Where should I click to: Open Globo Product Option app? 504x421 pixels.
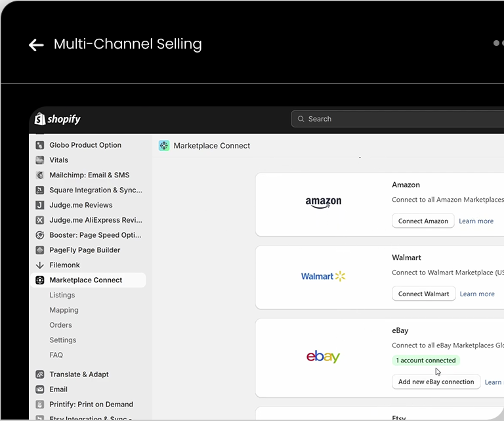[x=85, y=145]
